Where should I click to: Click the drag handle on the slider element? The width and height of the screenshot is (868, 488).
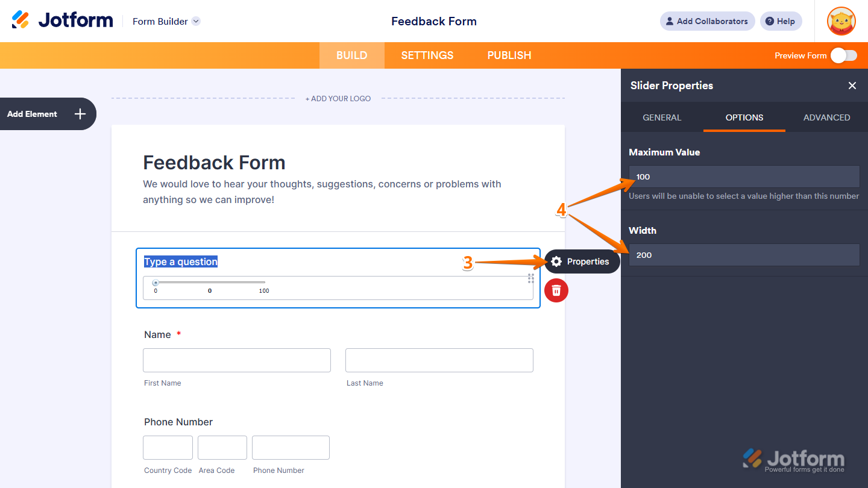coord(530,278)
